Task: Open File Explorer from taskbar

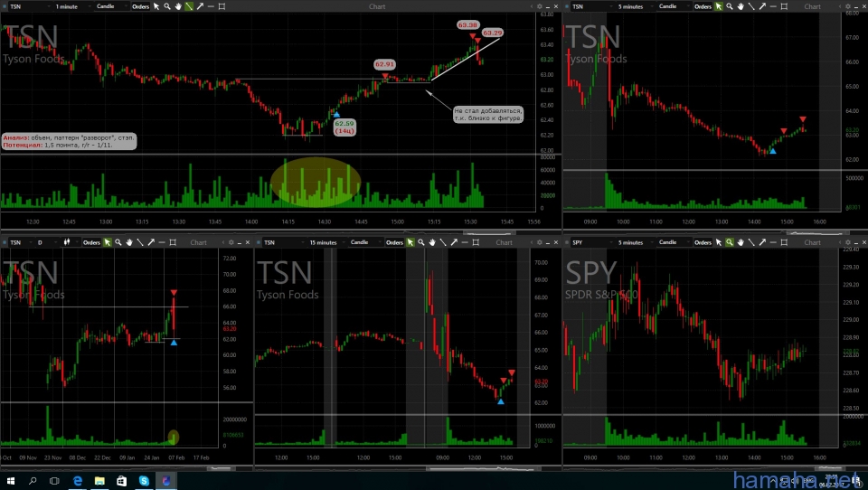Action: 99,481
